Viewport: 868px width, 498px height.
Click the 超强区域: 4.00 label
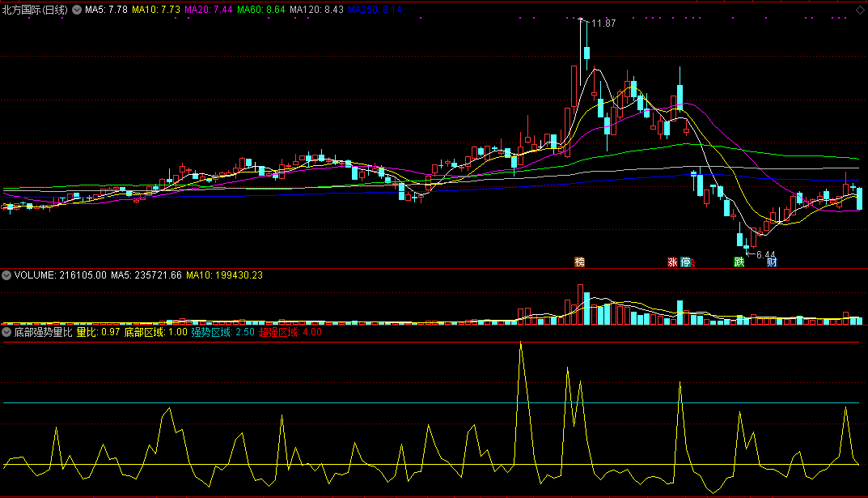click(290, 332)
